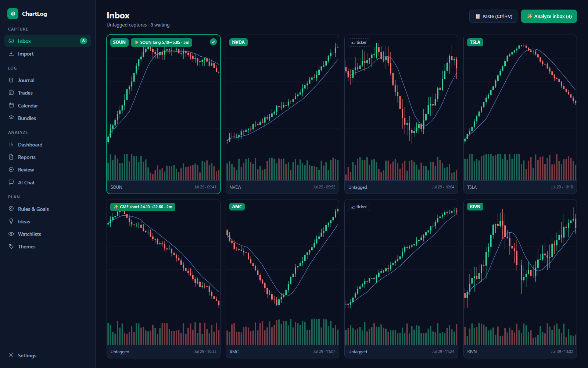Open the Bundles page
The height and width of the screenshot is (368, 588).
[47, 118]
